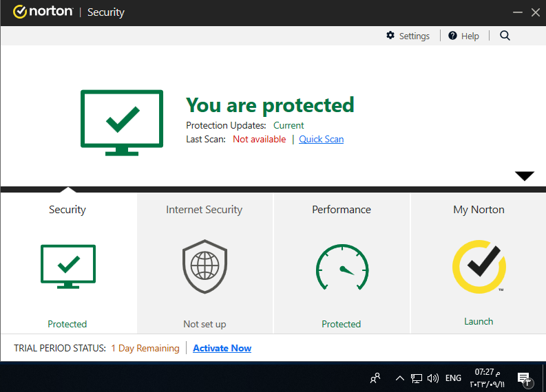Click Launch under My Norton
The image size is (546, 392).
479,321
